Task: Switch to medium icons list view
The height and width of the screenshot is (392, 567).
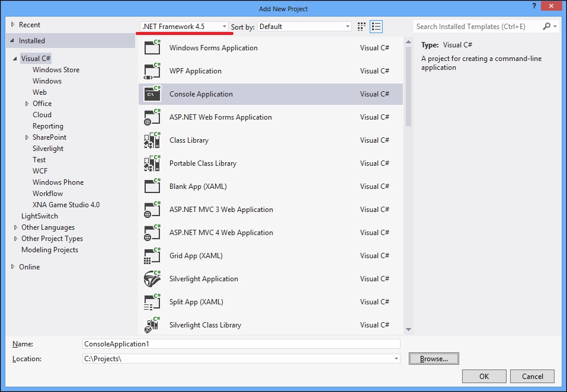Action: 376,27
